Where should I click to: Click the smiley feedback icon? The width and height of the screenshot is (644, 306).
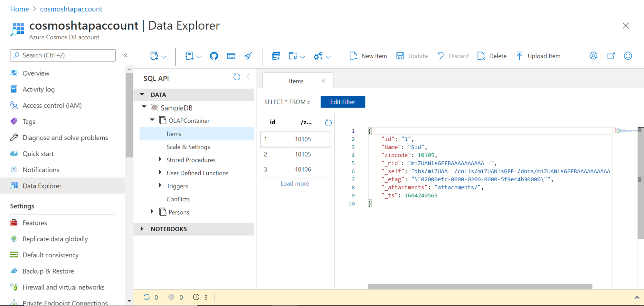tap(628, 56)
